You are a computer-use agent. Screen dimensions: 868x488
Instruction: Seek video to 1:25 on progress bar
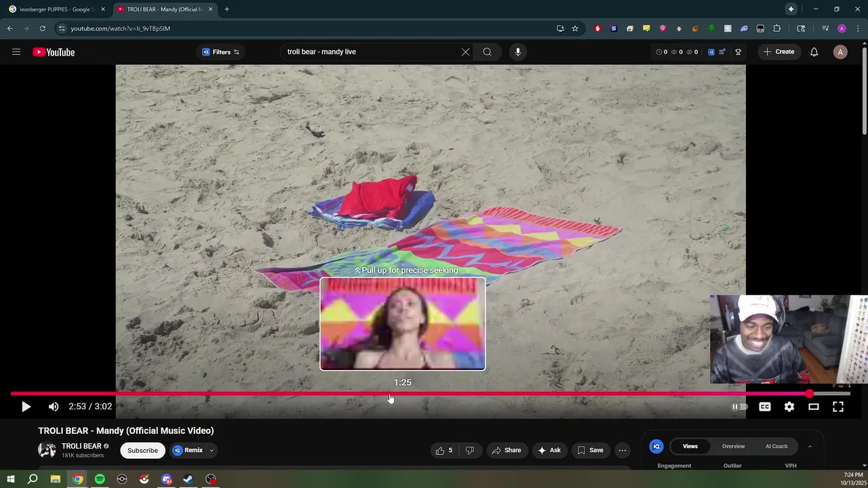[403, 393]
